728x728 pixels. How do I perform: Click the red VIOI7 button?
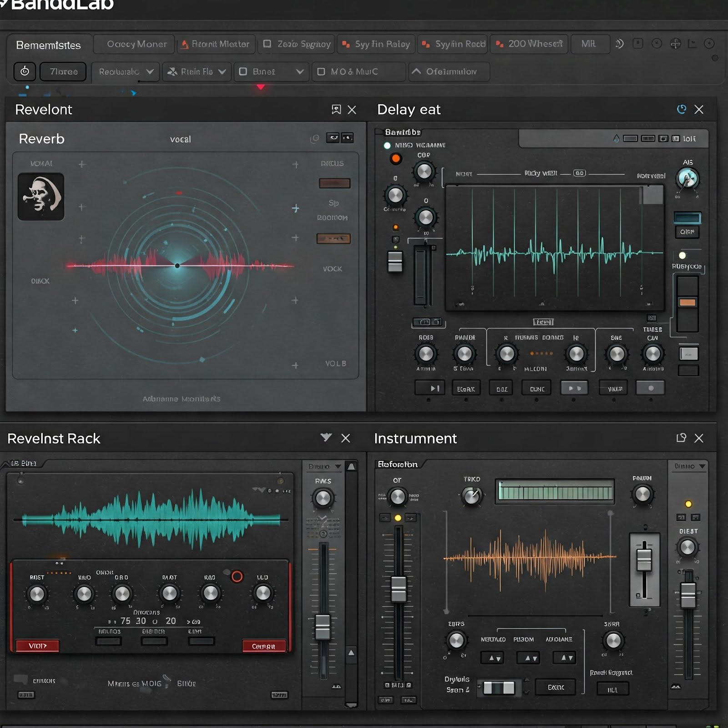coord(37,646)
